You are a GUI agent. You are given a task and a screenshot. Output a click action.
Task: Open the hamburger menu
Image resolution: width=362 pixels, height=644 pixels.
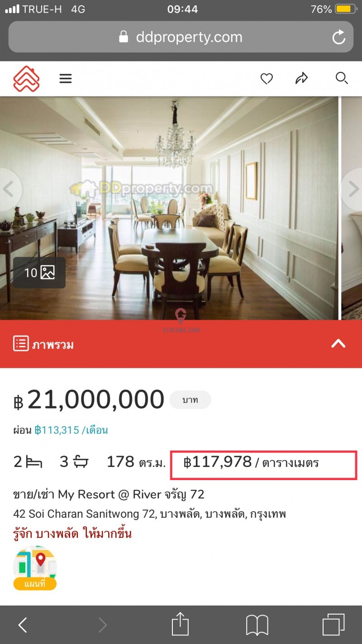(x=66, y=79)
